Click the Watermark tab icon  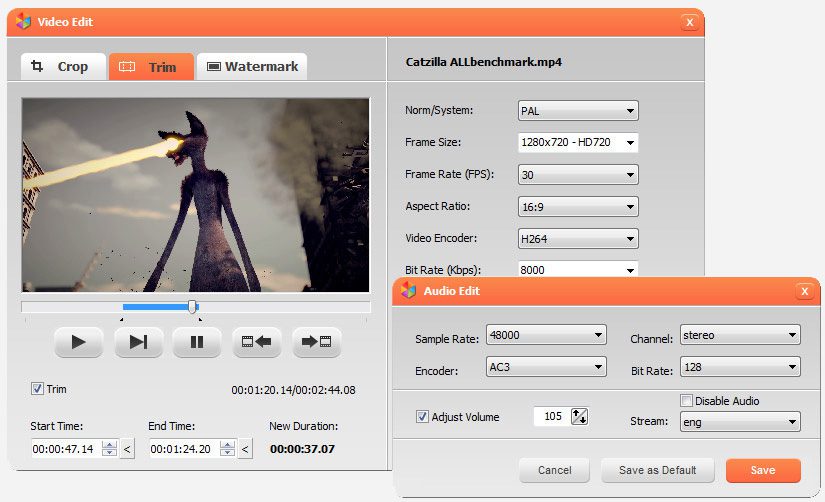point(214,66)
